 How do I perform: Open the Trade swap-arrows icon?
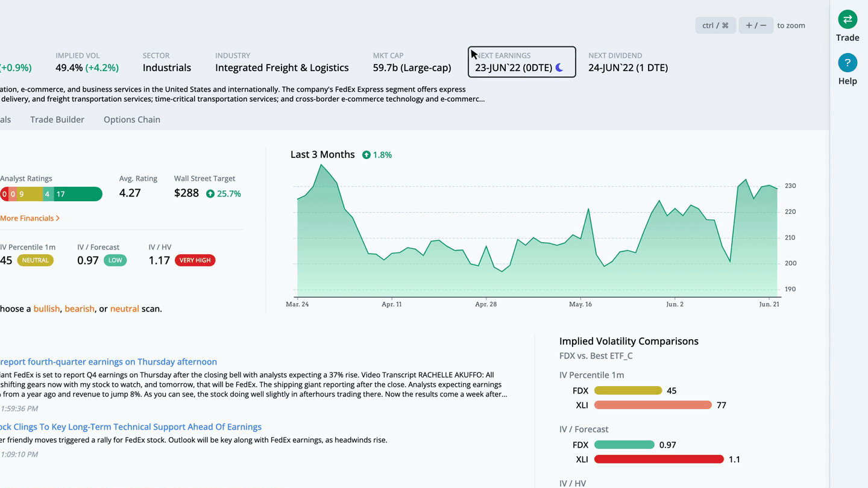(848, 19)
